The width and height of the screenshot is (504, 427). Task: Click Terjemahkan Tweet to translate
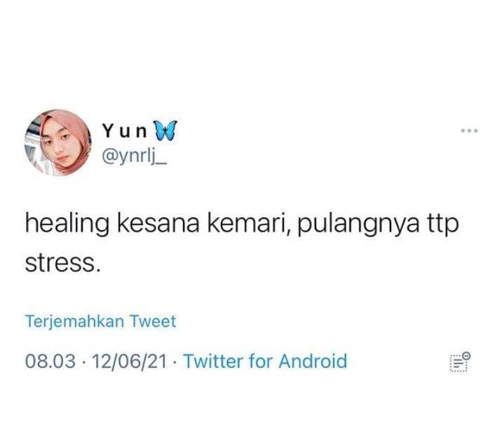101,321
